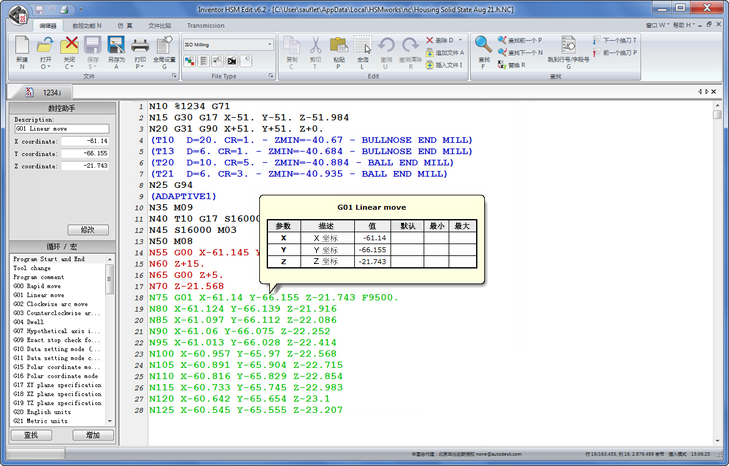Click the cycle list scrollbar down arrow
The height and width of the screenshot is (466, 729).
pos(110,421)
